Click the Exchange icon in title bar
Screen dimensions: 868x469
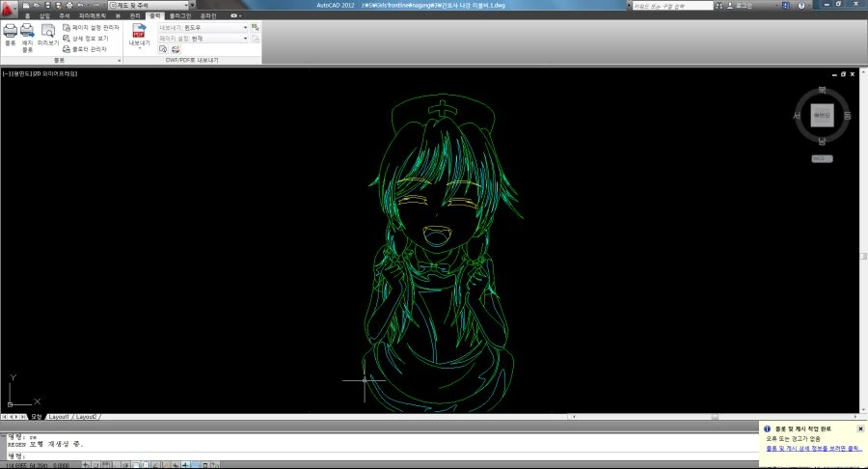click(786, 6)
